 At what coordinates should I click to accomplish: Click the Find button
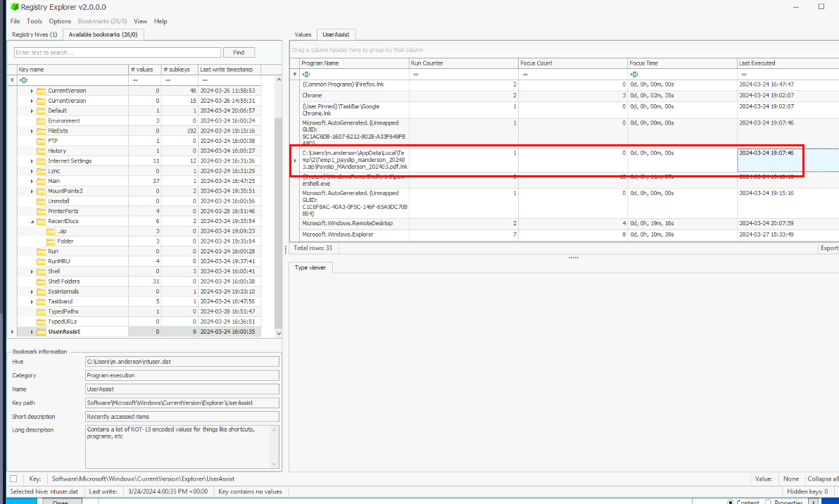pos(239,53)
